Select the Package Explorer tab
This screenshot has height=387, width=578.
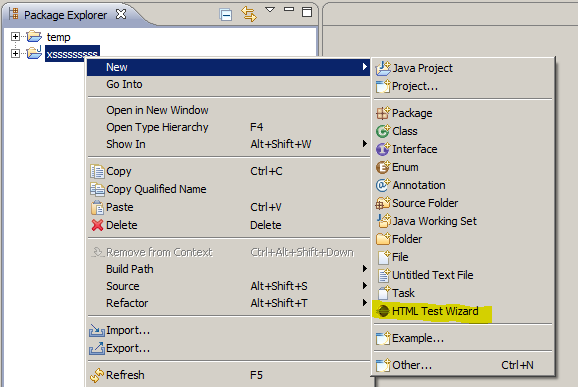[x=65, y=15]
